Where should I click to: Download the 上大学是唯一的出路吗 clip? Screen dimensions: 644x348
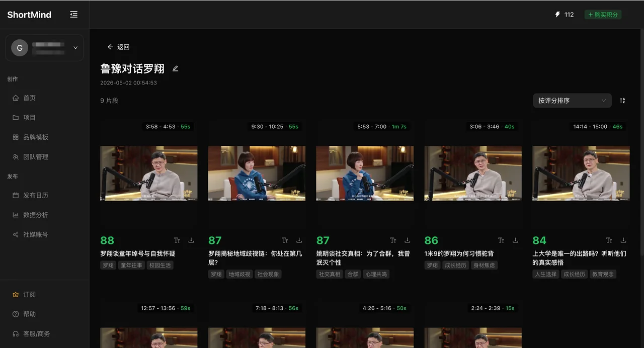pos(624,240)
